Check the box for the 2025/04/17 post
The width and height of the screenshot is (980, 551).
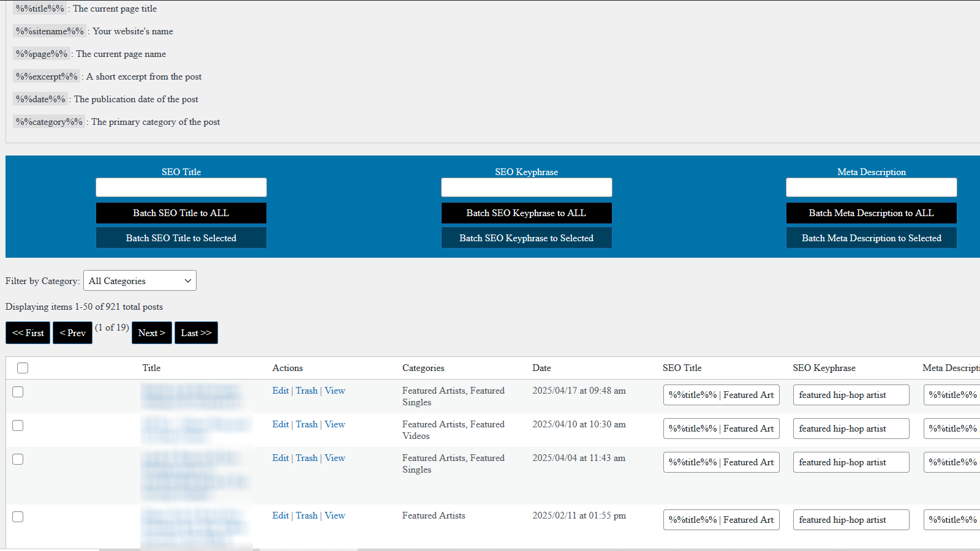tap(18, 392)
